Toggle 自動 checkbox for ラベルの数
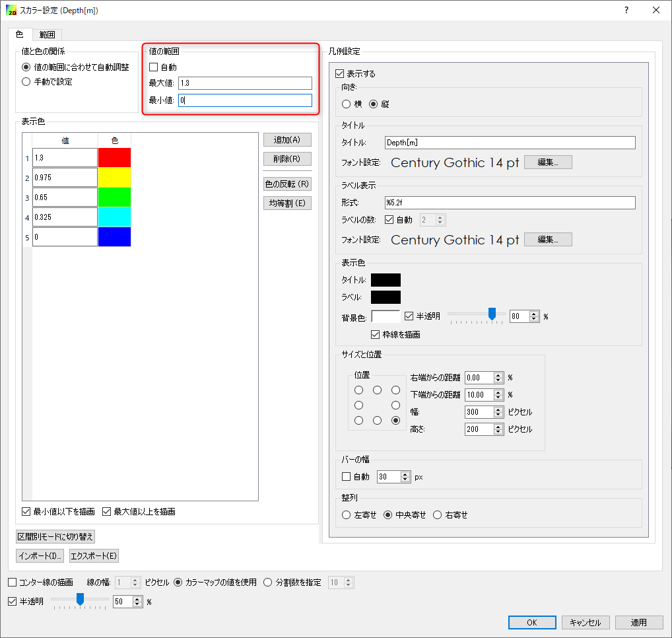This screenshot has width=672, height=638. coord(389,220)
